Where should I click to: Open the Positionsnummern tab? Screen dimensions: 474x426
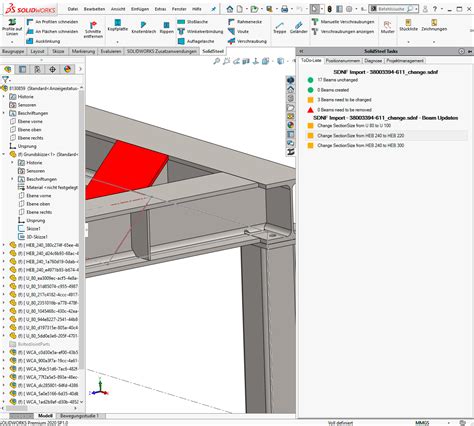pyautogui.click(x=343, y=61)
